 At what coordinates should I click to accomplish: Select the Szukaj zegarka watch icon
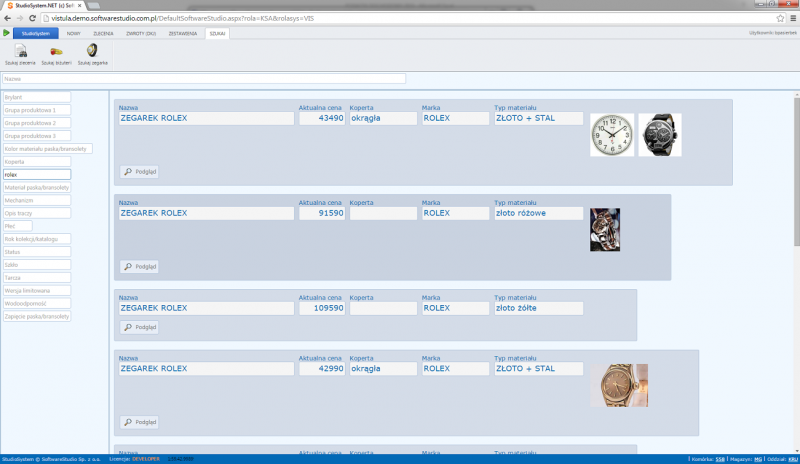coord(92,51)
